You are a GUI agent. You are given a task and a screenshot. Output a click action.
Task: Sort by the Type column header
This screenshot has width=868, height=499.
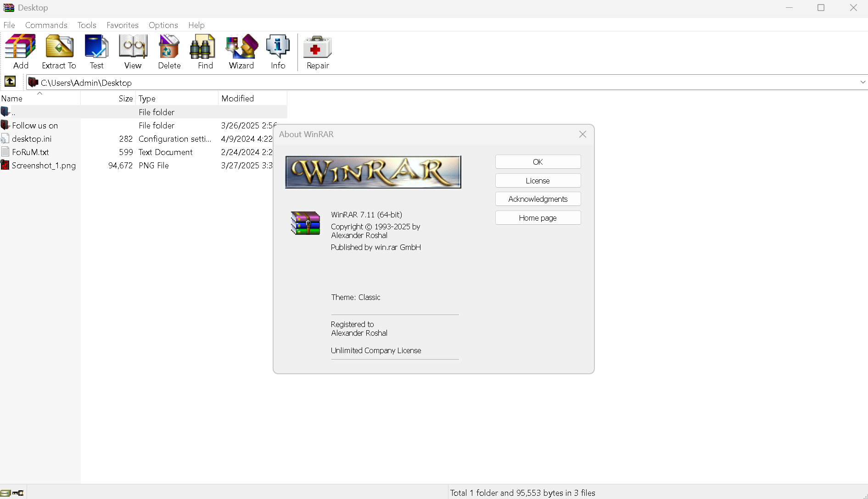[177, 98]
